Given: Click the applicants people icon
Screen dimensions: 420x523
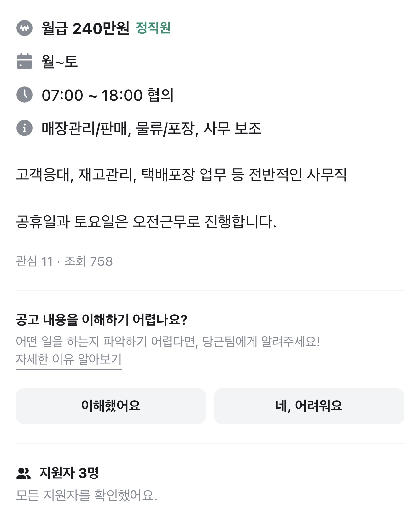Looking at the screenshot, I should pyautogui.click(x=23, y=473).
